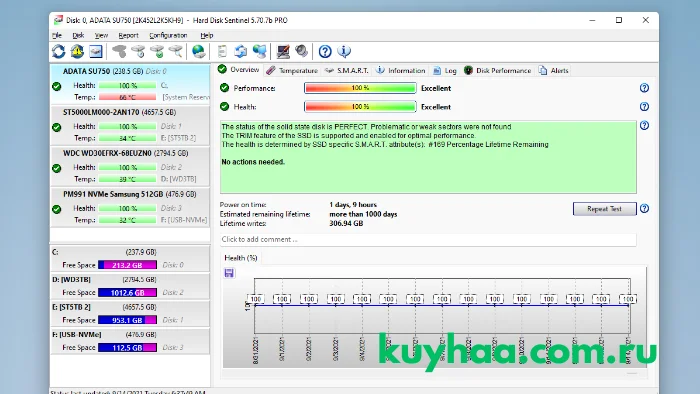The height and width of the screenshot is (394, 700).
Task: Click help icon next to Repeat Test
Action: coord(644,208)
